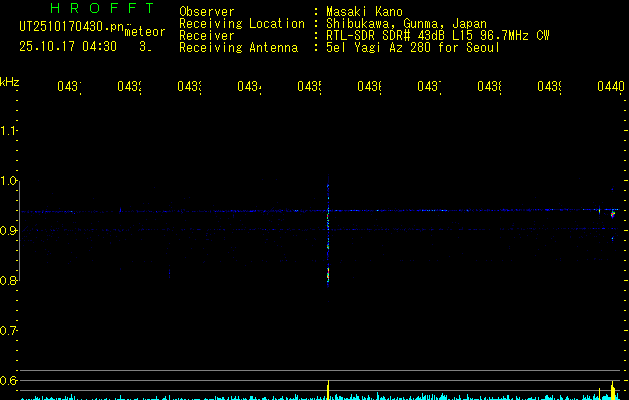
Task: Select the UT2510170430 file name label
Action: pos(68,27)
